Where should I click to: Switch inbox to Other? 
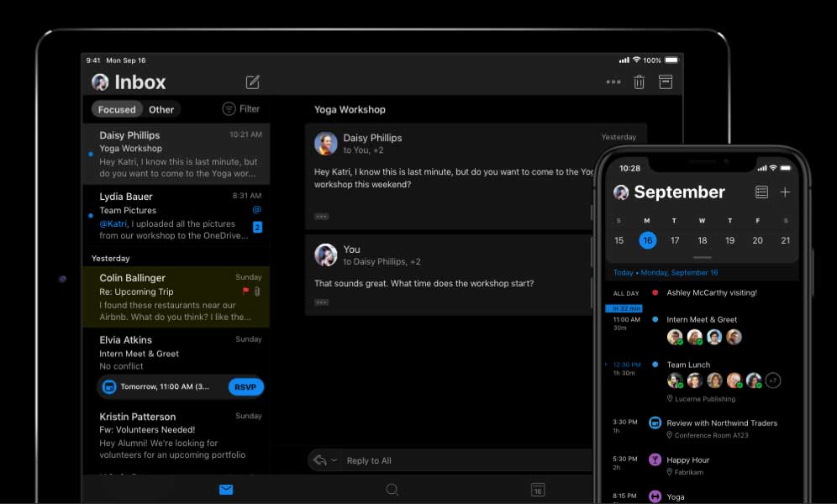[161, 109]
